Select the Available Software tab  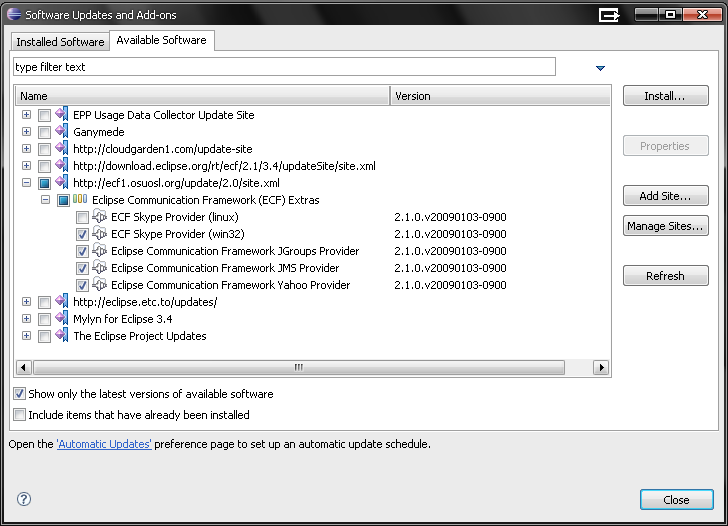162,40
